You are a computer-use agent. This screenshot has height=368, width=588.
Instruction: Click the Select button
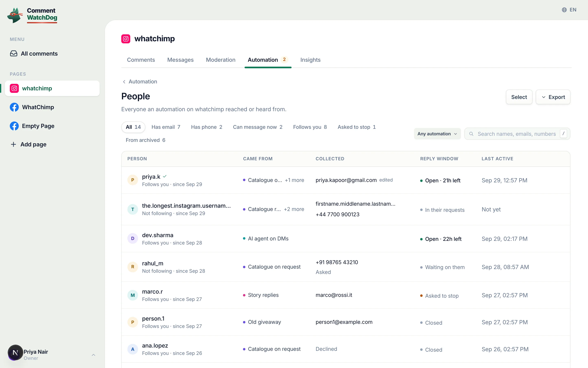coord(519,97)
